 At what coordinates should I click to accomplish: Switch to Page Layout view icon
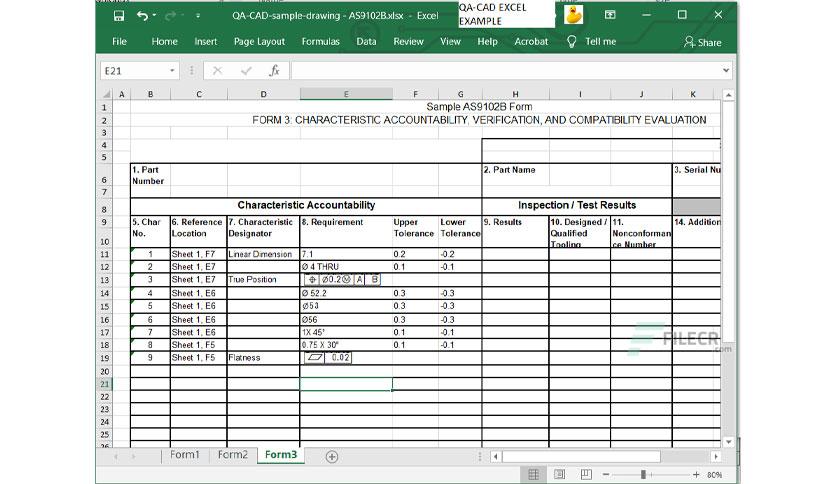tap(559, 474)
